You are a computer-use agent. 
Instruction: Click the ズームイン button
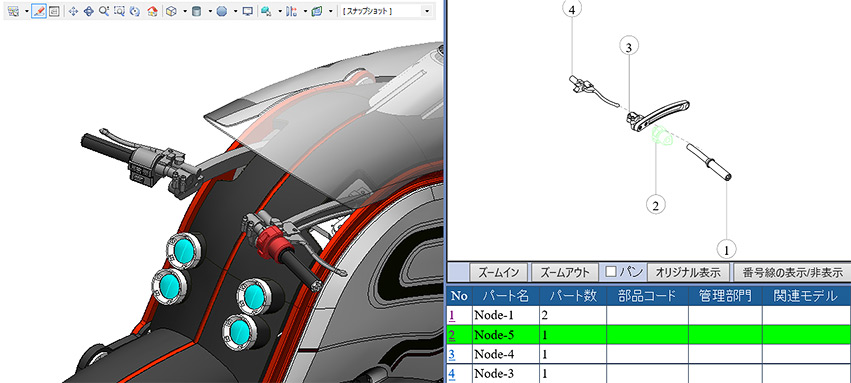(499, 271)
